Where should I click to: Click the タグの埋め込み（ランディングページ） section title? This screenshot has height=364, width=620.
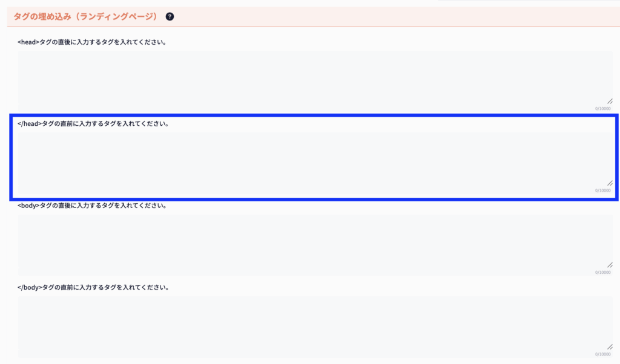(85, 16)
